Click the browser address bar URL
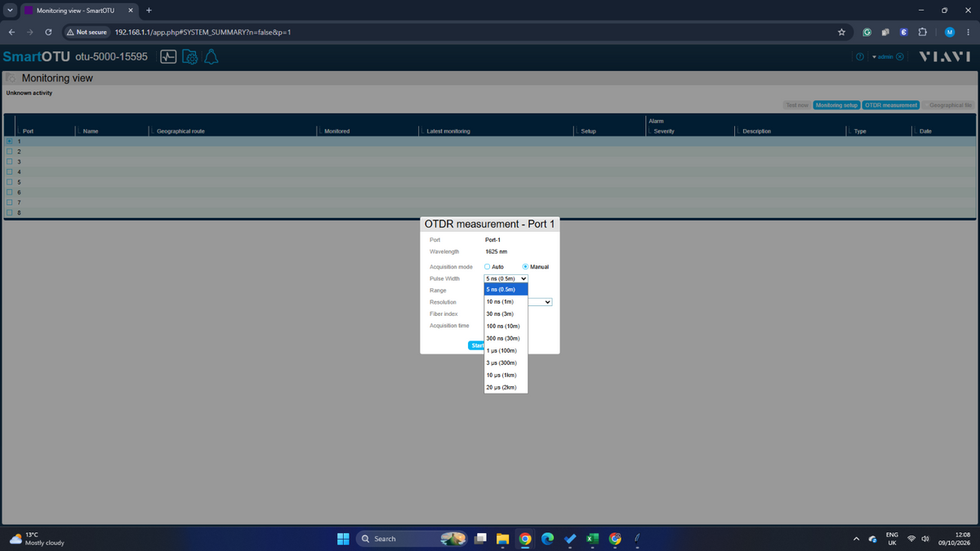The image size is (980, 551). pyautogui.click(x=203, y=33)
